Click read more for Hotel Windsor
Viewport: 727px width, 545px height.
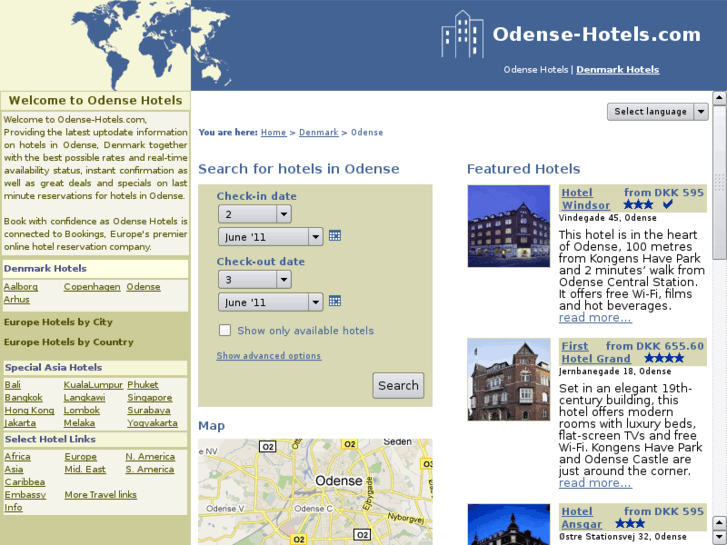point(595,318)
